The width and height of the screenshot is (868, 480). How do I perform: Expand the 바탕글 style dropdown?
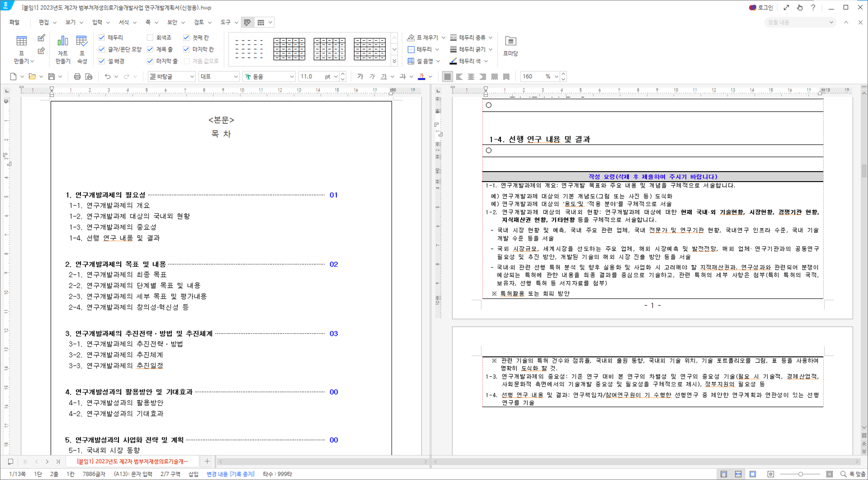(192, 77)
